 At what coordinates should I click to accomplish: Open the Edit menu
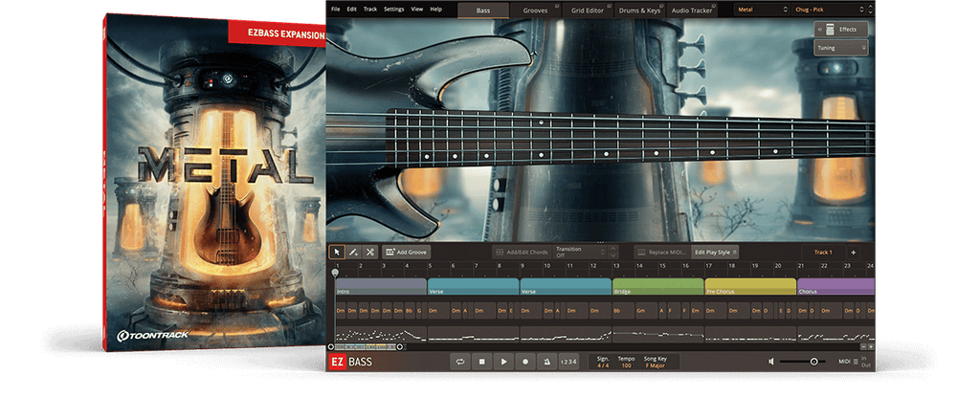pos(352,10)
